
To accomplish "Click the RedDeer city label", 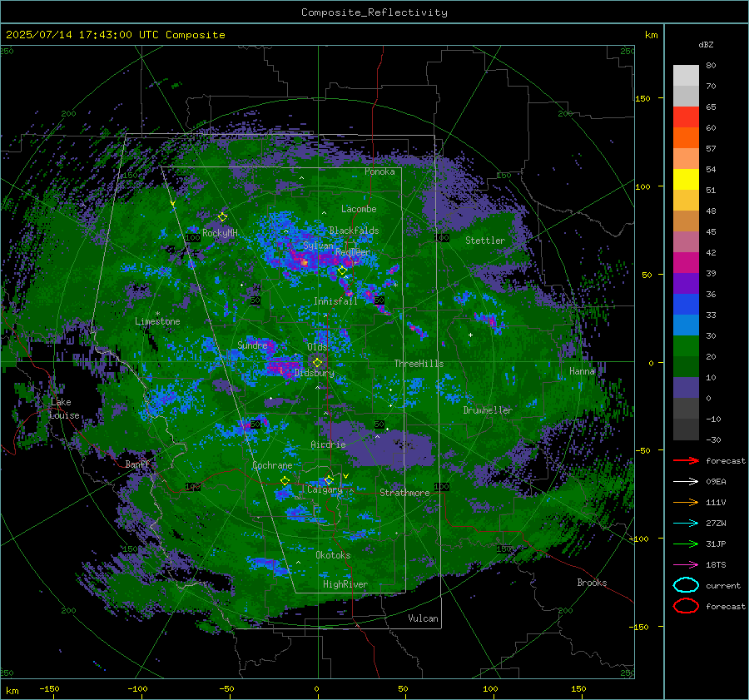I will click(x=353, y=252).
